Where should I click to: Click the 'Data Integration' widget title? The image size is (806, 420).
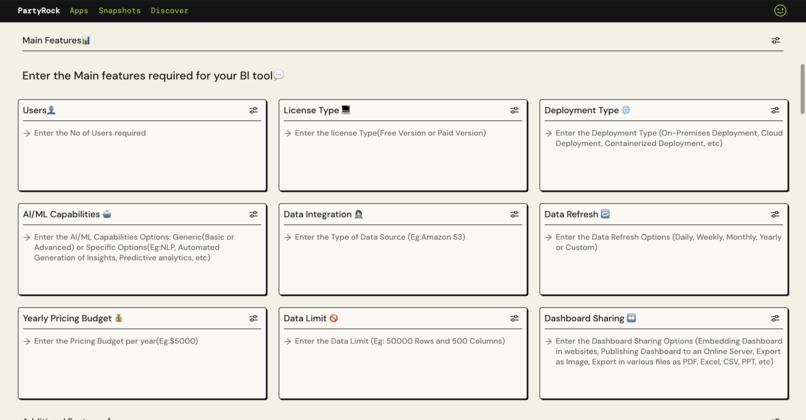click(x=323, y=214)
